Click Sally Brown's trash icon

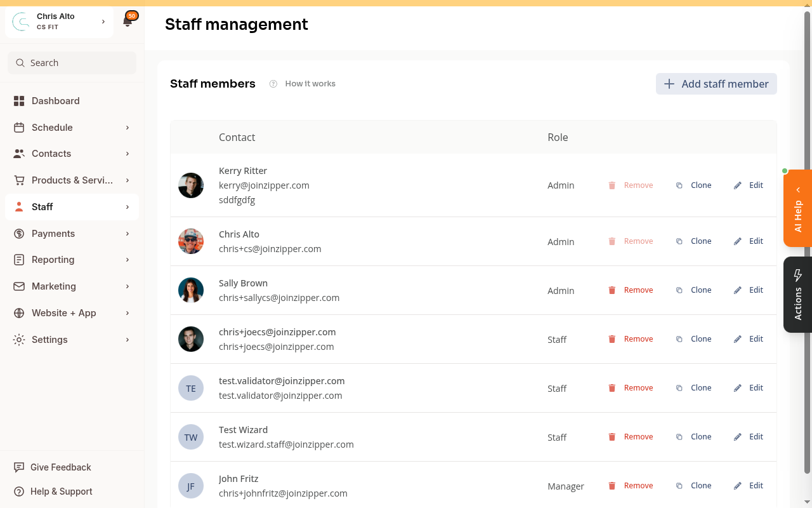point(612,290)
